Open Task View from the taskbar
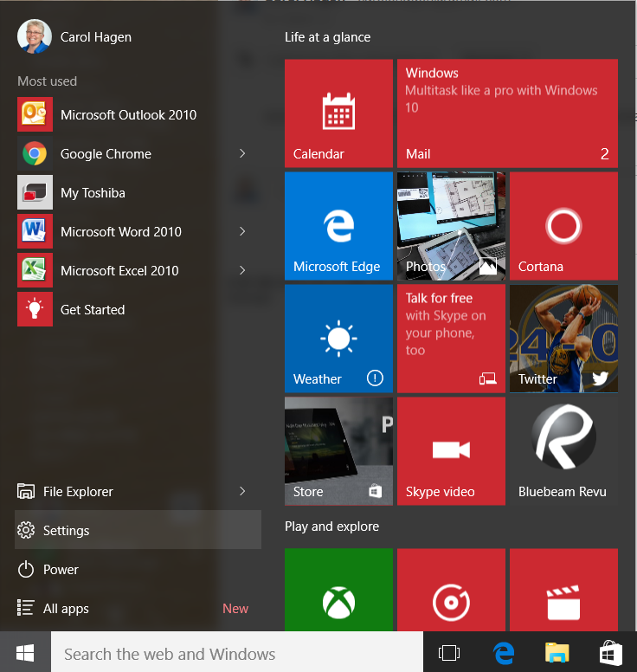637x672 pixels. (449, 653)
